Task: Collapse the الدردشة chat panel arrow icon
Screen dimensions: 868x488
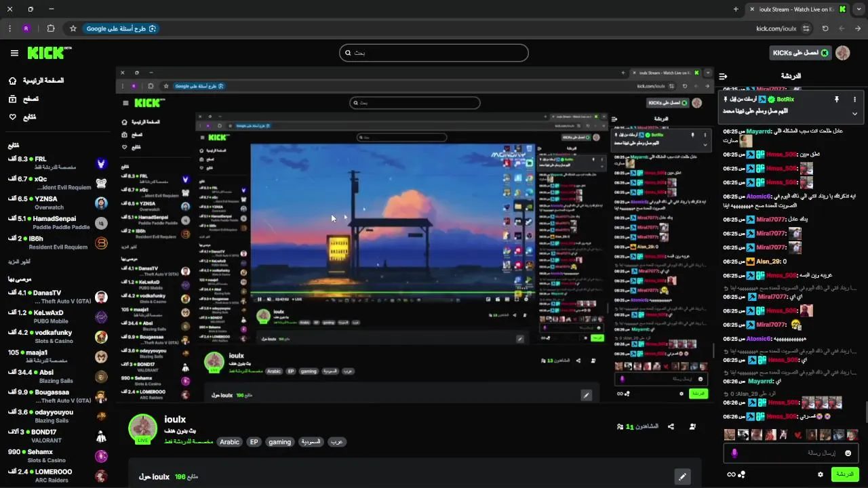Action: tap(723, 76)
